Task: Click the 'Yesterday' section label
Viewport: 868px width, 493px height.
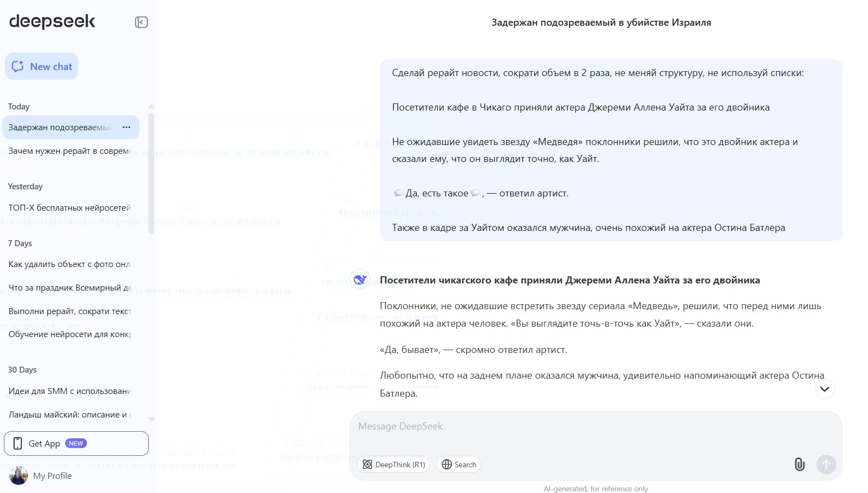Action: (25, 187)
